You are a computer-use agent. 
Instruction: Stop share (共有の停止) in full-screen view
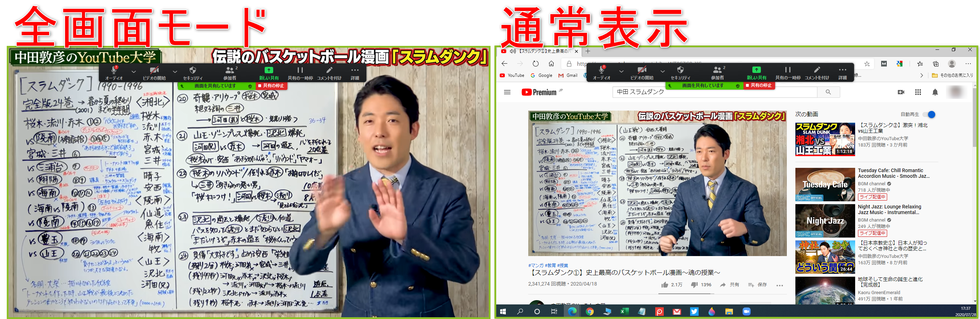point(271,86)
